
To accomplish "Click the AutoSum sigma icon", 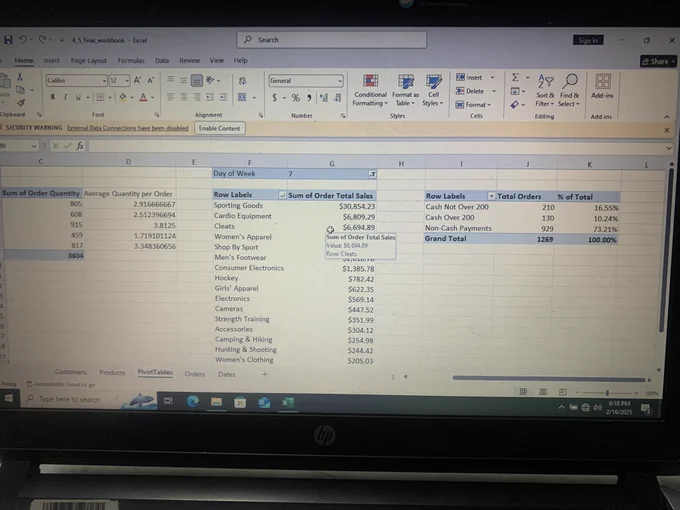I will point(515,78).
